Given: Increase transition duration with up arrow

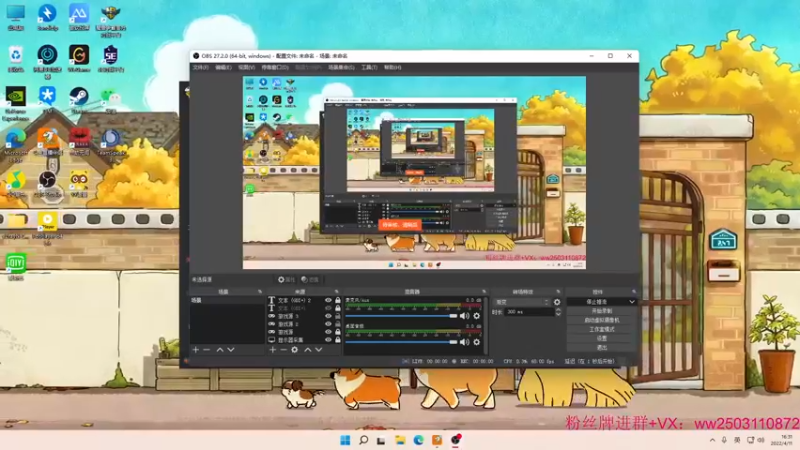Looking at the screenshot, I should 558,309.
